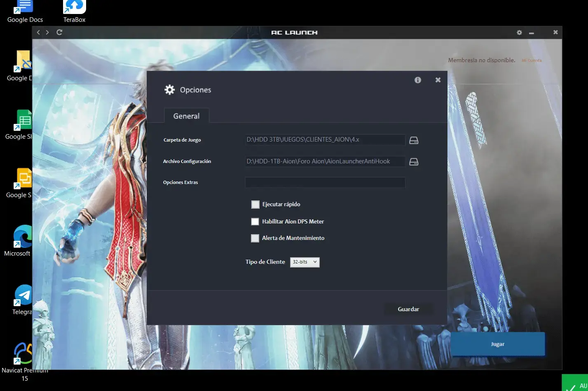Enable Habilitar Aion DPS Meter checkbox
Image resolution: width=588 pixels, height=391 pixels.
click(255, 221)
